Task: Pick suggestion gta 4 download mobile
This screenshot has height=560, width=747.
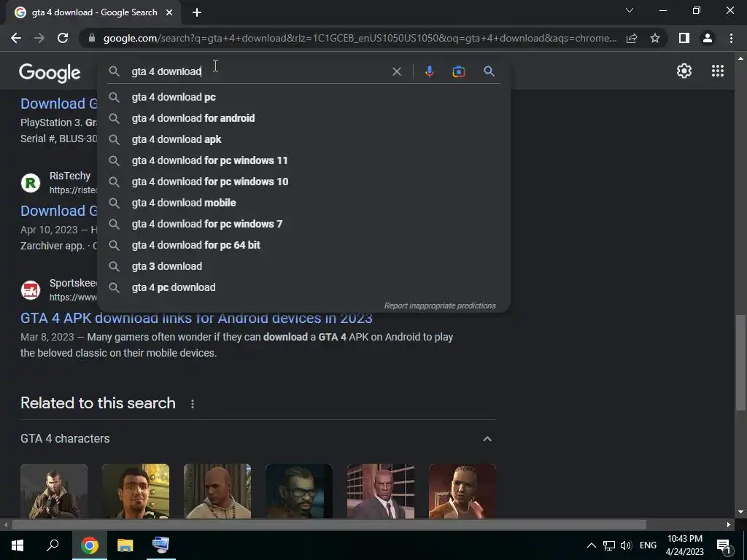Action: [x=304, y=203]
